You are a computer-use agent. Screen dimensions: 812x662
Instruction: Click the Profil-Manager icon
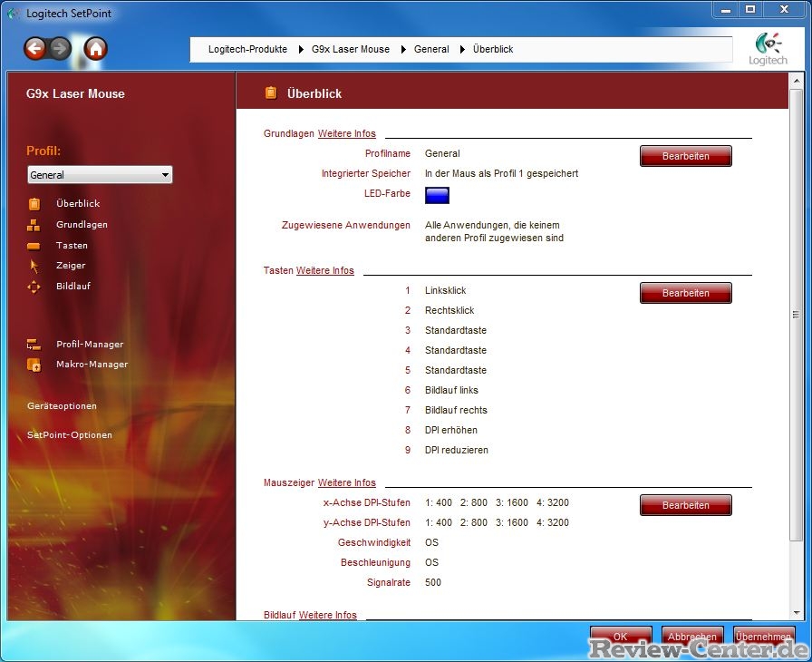[34, 345]
